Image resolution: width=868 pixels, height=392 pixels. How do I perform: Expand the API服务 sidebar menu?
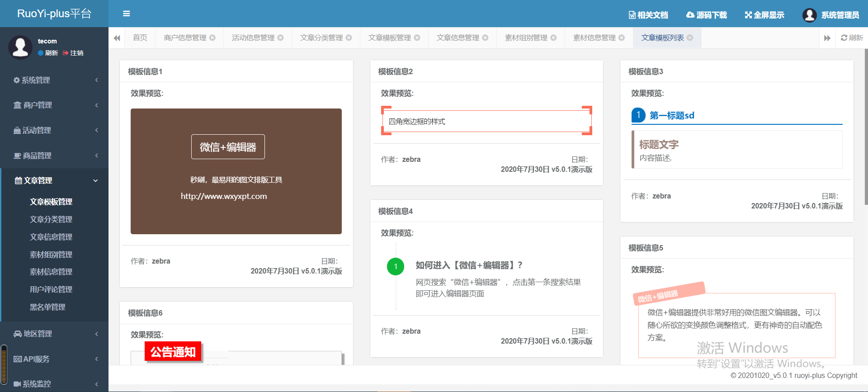tap(54, 359)
